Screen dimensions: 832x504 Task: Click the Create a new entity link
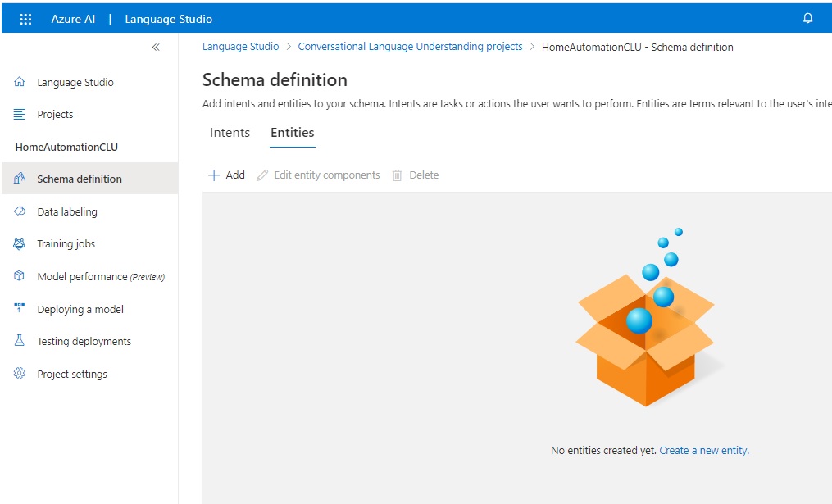[703, 451]
